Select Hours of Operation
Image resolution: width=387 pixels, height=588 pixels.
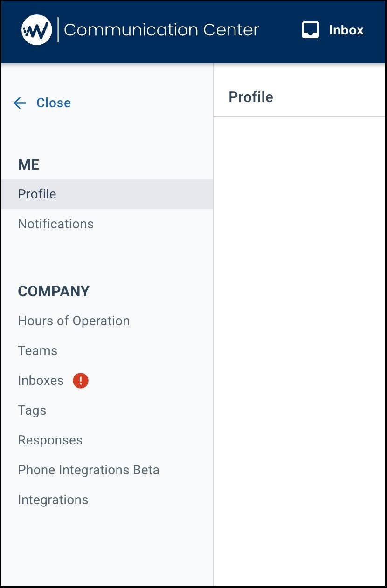click(74, 321)
